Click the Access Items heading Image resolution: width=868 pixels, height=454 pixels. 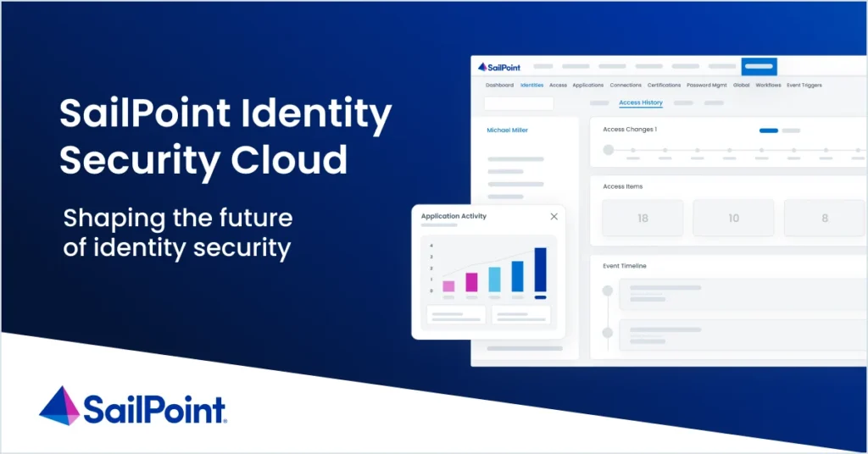pyautogui.click(x=623, y=187)
